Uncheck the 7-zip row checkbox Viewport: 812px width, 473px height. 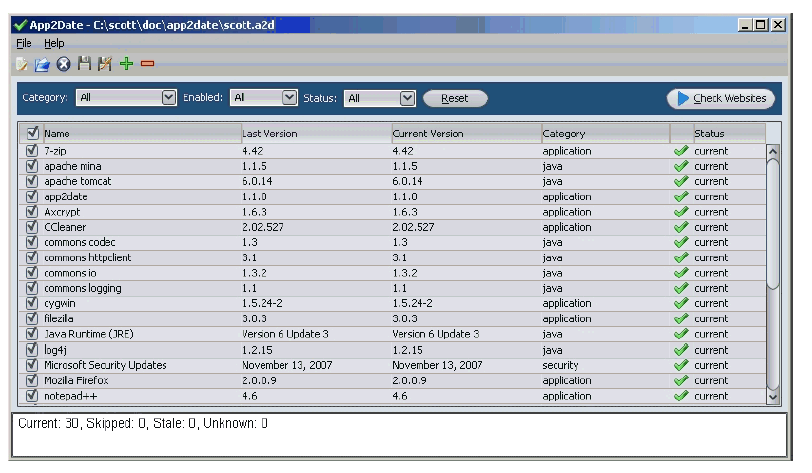click(x=32, y=151)
